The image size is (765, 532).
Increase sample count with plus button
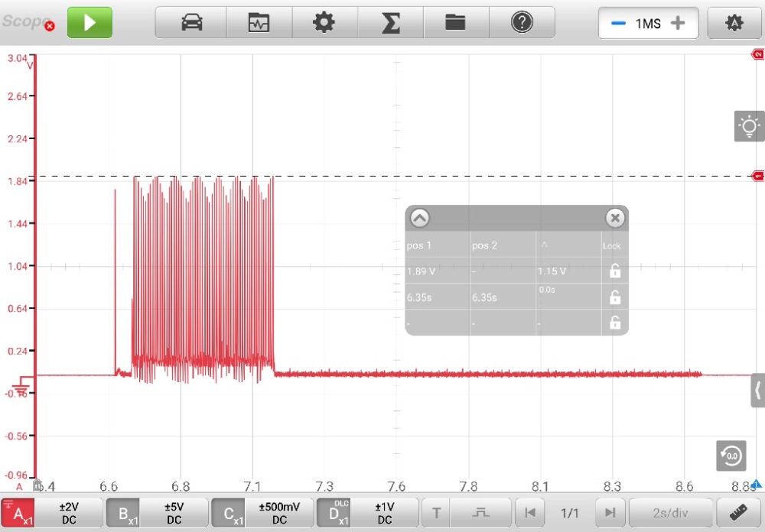(678, 23)
